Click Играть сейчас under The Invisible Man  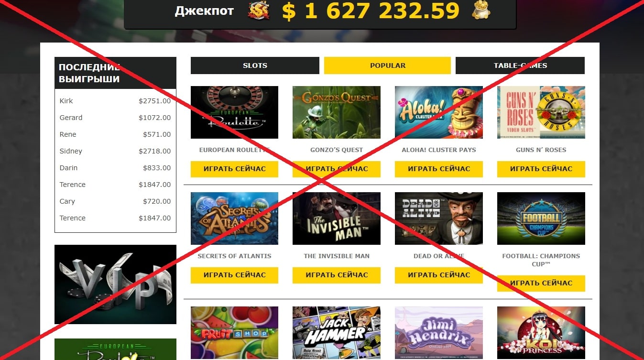tap(337, 275)
